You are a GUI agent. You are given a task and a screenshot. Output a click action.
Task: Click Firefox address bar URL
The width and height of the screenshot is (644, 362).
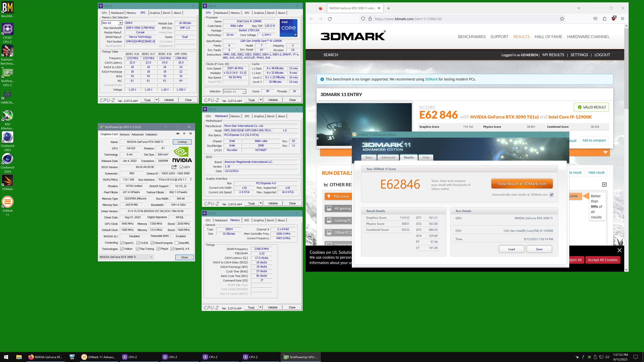tap(408, 19)
